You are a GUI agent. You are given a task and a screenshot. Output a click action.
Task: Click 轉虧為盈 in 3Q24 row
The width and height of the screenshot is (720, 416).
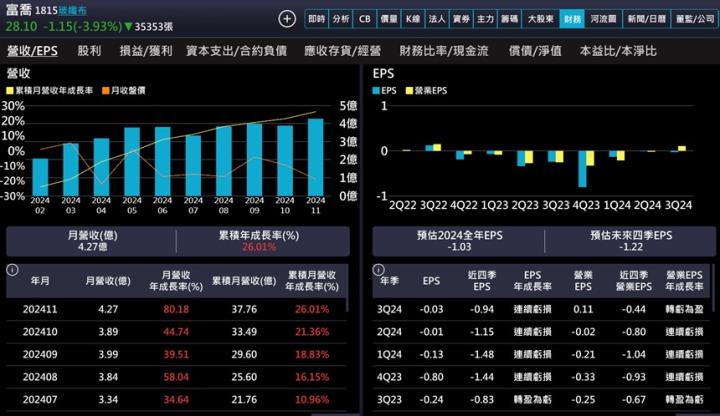684,309
